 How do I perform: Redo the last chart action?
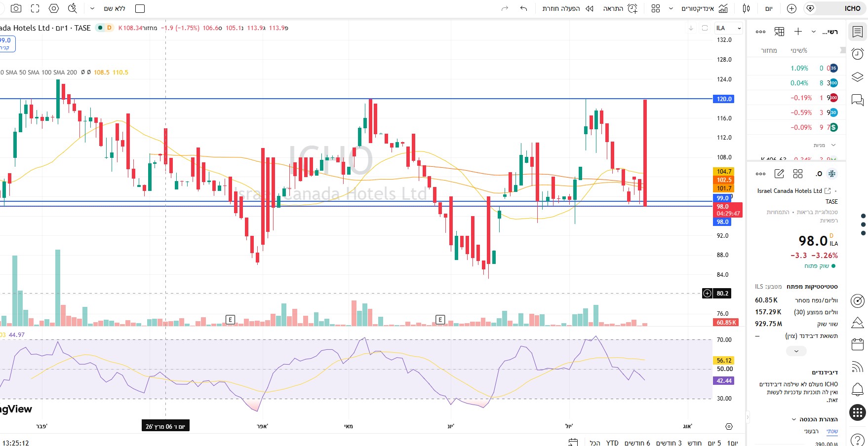point(505,8)
